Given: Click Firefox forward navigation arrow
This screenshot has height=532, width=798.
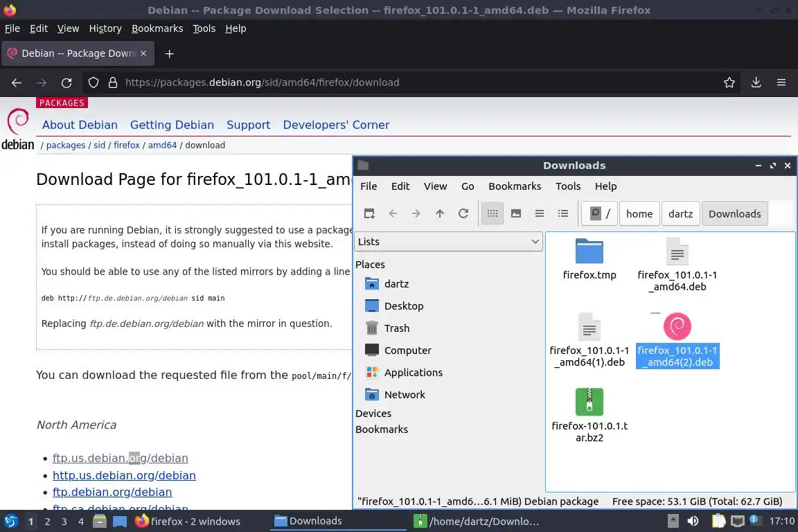Looking at the screenshot, I should coord(42,82).
